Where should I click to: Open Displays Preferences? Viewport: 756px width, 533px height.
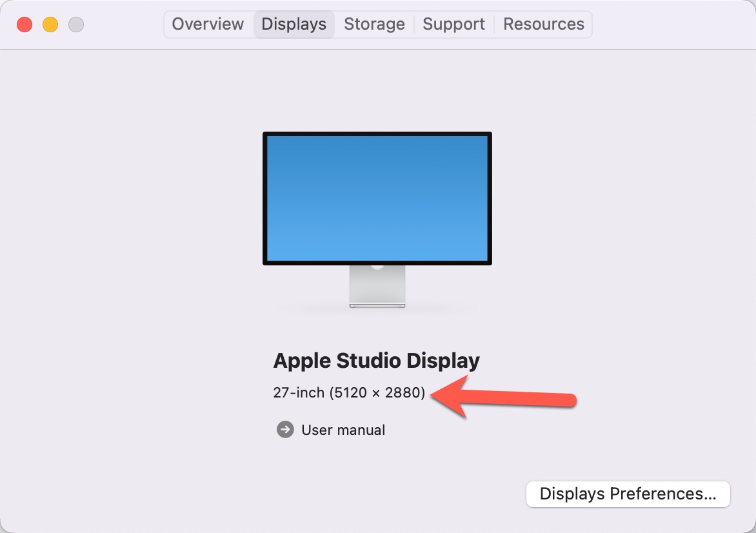coord(628,494)
